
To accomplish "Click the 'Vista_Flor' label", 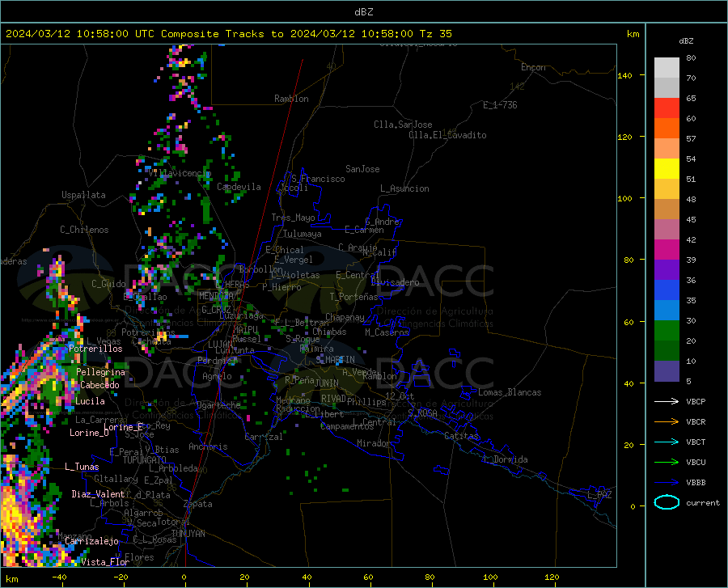I will point(105,562).
